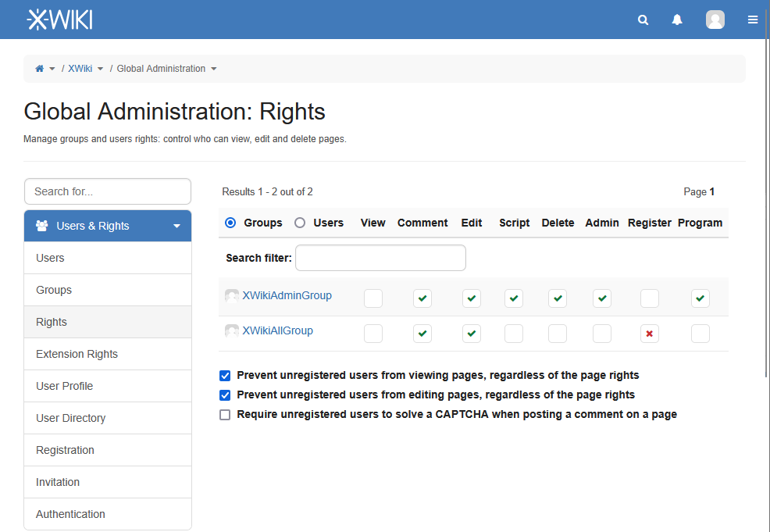Open Extension Rights sidebar item
The height and width of the screenshot is (532, 770).
[x=108, y=354]
